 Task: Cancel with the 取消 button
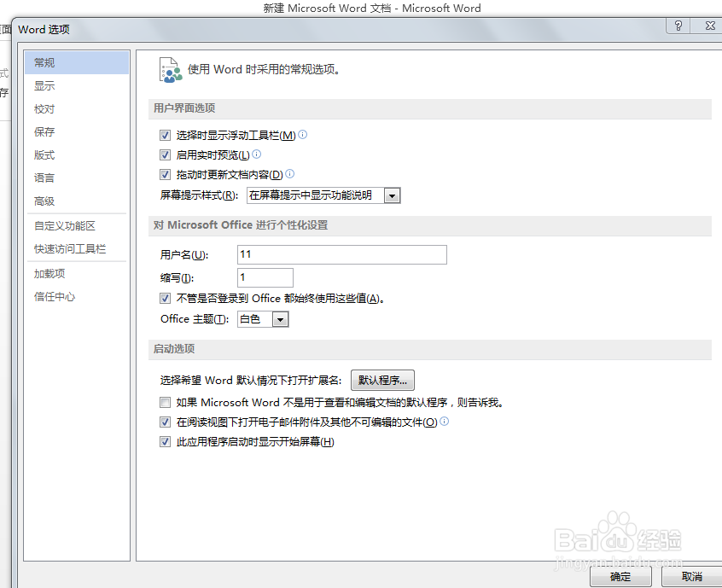coord(692,577)
